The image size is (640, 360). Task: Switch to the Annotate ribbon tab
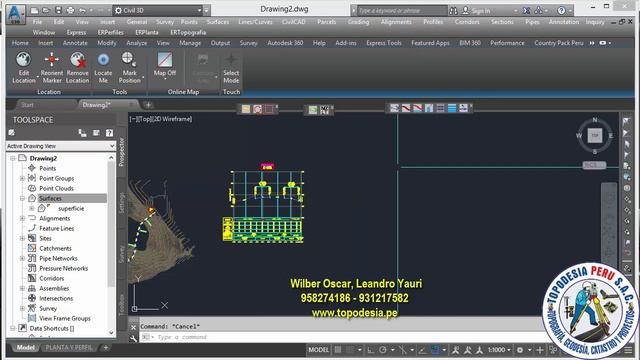(75, 43)
